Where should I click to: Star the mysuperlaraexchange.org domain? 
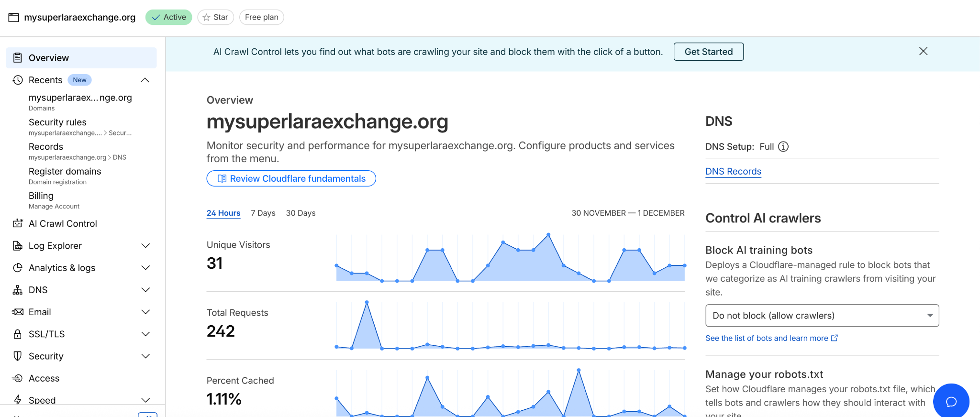pos(215,17)
